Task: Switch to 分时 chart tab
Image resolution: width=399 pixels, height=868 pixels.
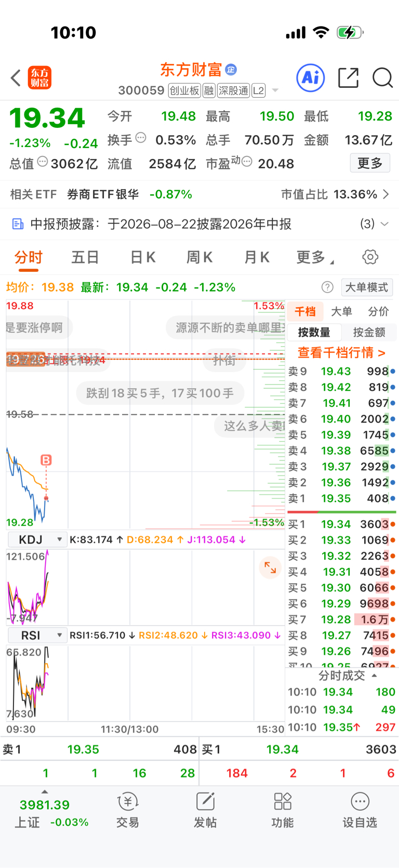Action: [x=29, y=257]
